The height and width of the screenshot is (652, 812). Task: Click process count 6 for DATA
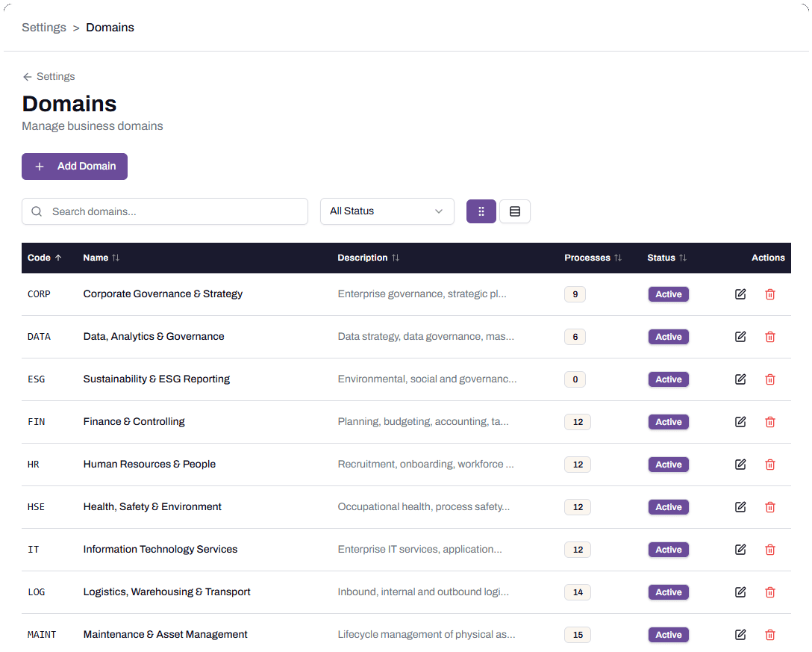coord(575,336)
